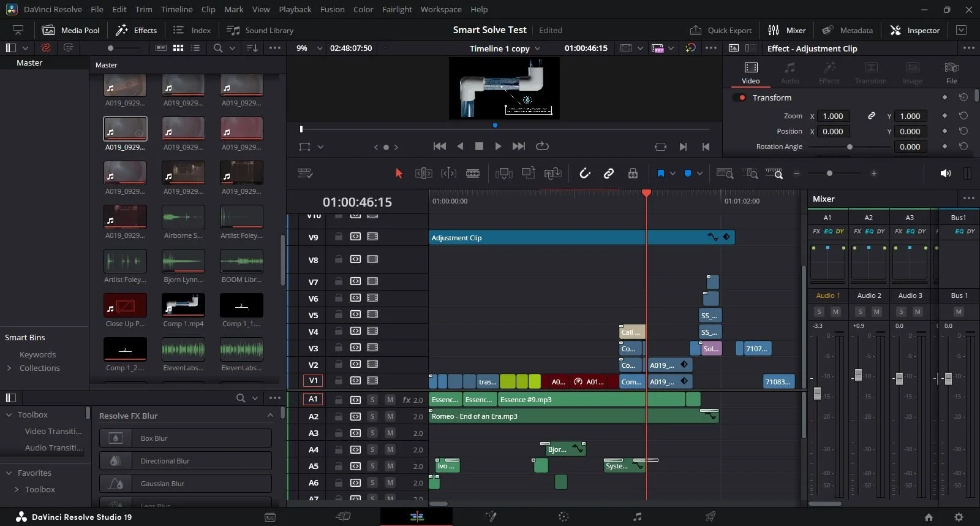Viewport: 980px width, 526px height.
Task: Toggle Position Lock icon in toolbar
Action: click(633, 173)
